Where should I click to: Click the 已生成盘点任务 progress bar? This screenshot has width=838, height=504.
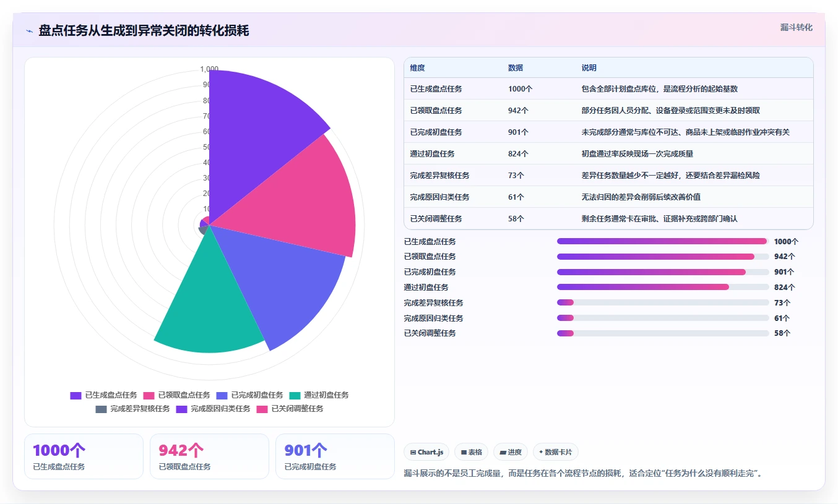coord(663,241)
